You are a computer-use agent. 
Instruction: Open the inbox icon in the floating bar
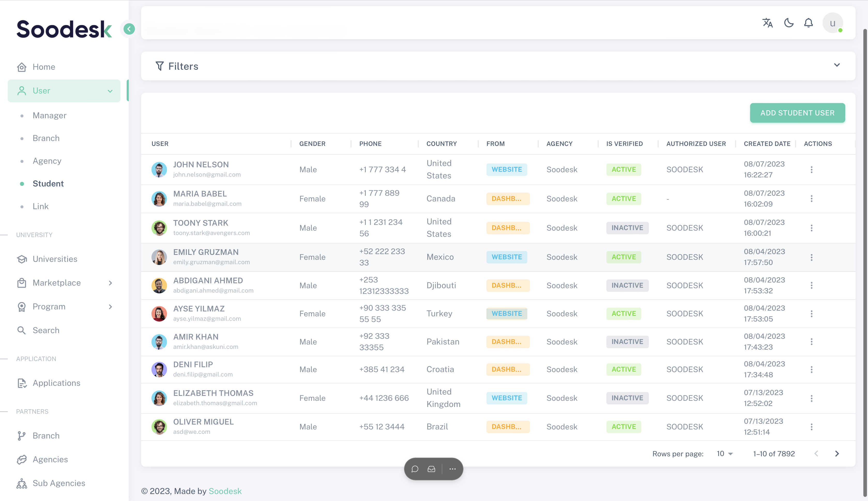tap(431, 469)
